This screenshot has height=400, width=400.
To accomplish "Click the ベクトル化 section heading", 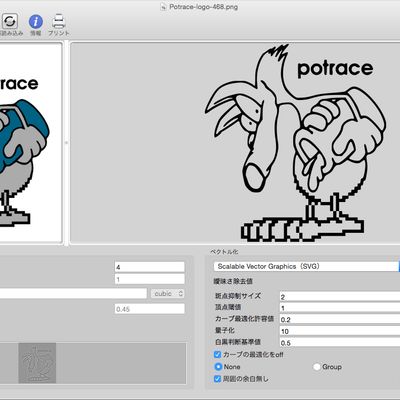I will tap(224, 252).
